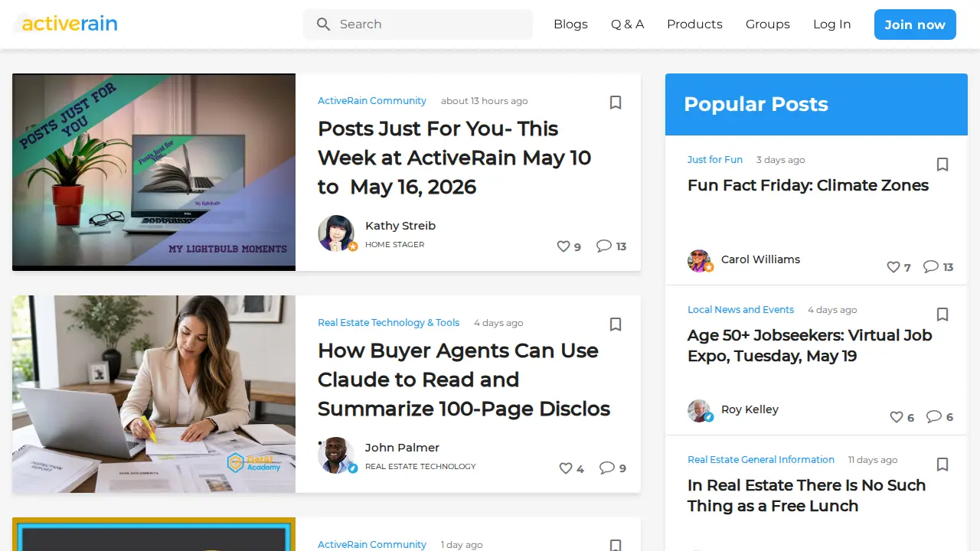Viewport: 980px width, 551px height.
Task: Open Kathy Streib's profile avatar
Action: (x=336, y=233)
